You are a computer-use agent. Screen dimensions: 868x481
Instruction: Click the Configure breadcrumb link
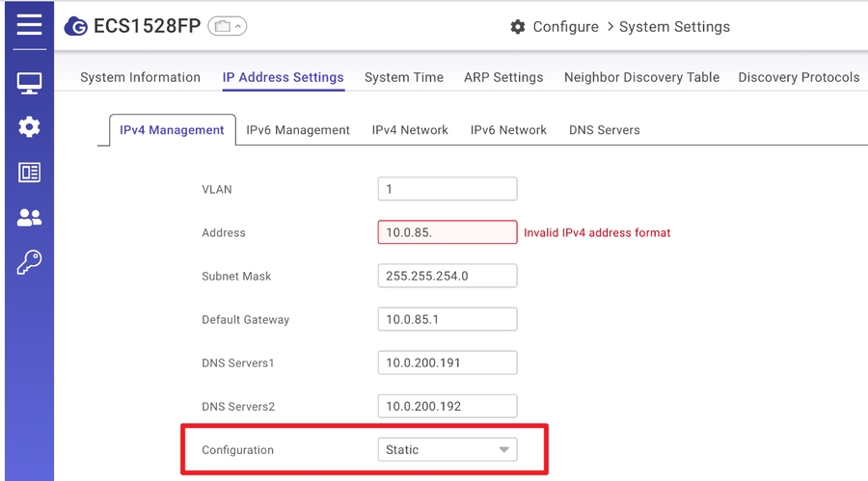pos(565,27)
